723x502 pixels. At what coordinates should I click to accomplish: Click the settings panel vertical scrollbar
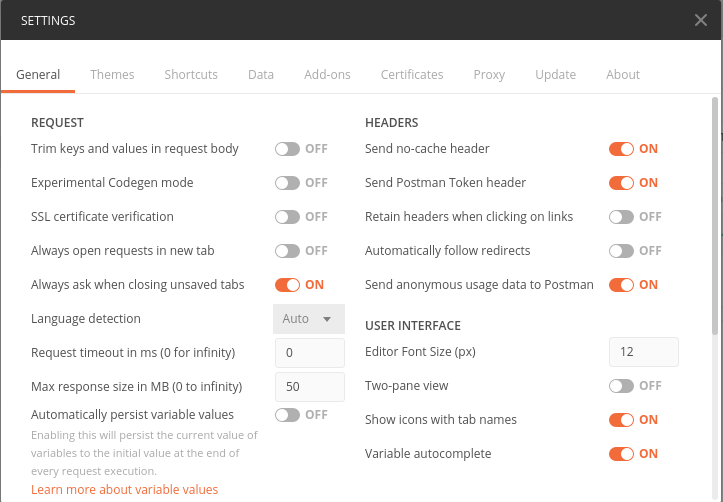[x=715, y=216]
